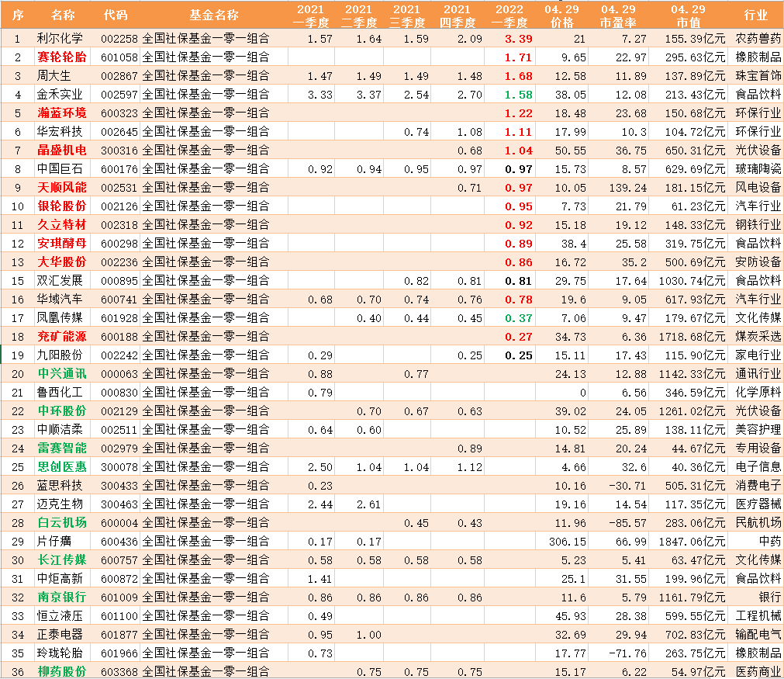Select the market cap 1718.68亿元
The width and height of the screenshot is (784, 679).
692,337
